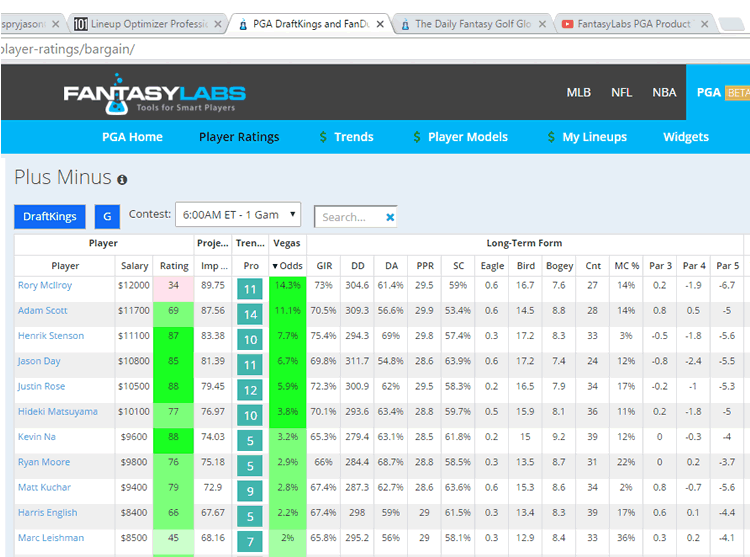The height and width of the screenshot is (557, 750).
Task: Close the FantasyLabs PGA Product tab
Action: point(705,24)
